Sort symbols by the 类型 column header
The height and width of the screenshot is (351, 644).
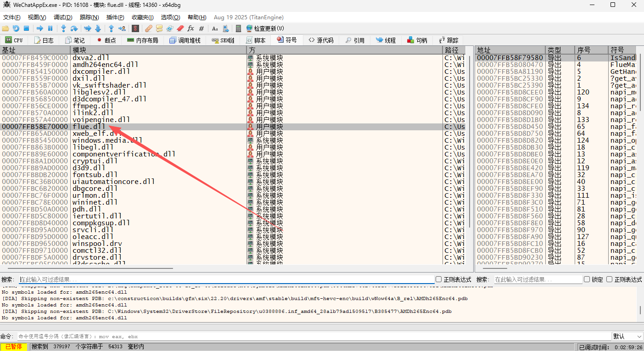click(x=560, y=50)
